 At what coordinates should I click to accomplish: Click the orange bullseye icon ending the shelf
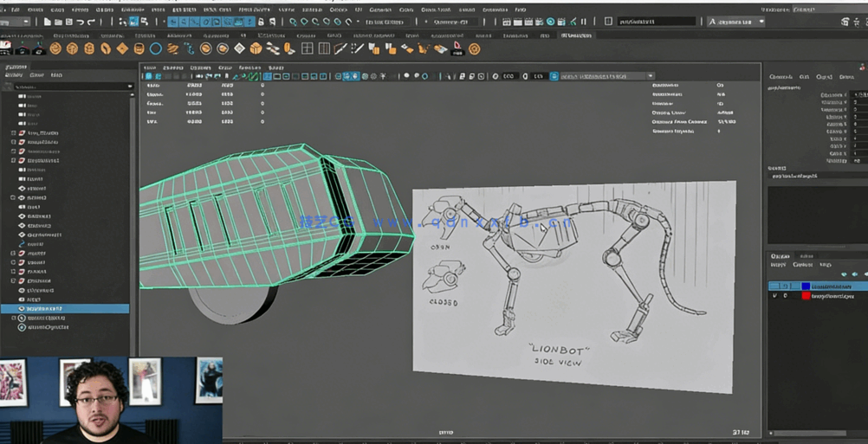474,49
